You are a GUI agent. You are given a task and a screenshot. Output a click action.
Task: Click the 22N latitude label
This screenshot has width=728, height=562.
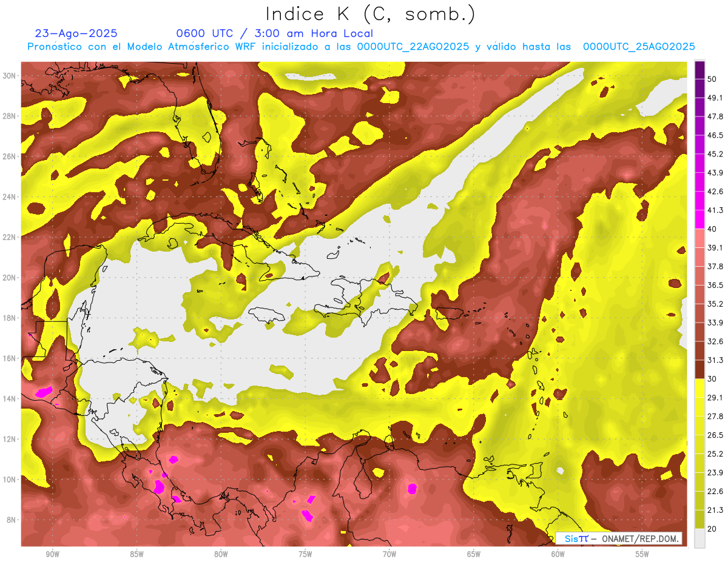(x=9, y=237)
